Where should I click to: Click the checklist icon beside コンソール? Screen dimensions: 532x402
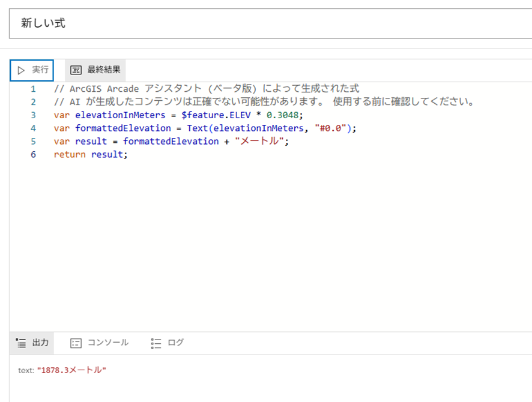click(76, 343)
